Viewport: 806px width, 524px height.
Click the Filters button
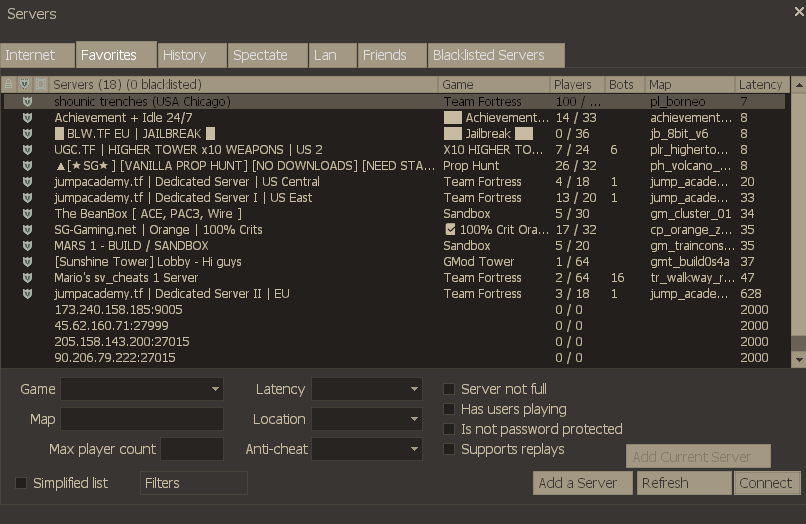(193, 483)
